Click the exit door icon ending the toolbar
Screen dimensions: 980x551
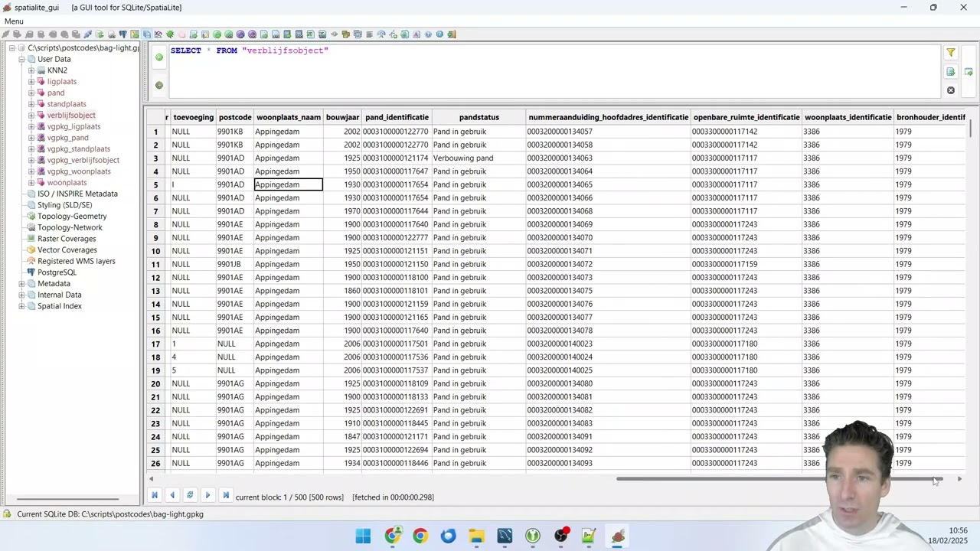[452, 34]
